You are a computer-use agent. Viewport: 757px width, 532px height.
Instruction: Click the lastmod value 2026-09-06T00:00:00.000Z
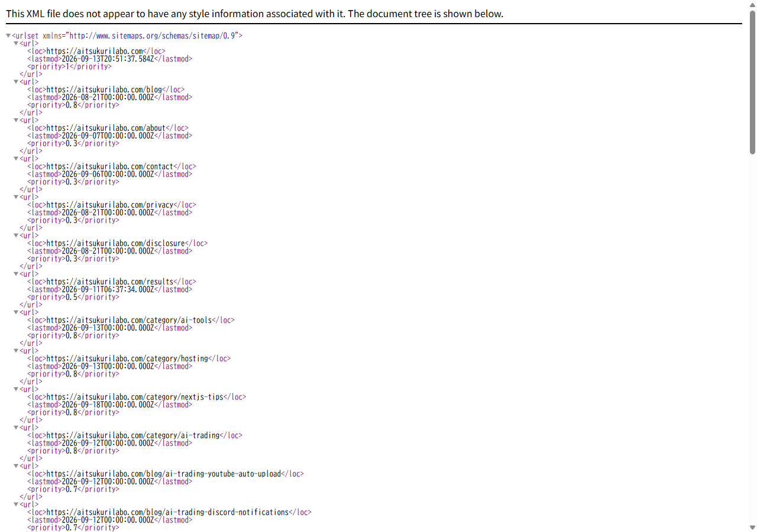pyautogui.click(x=108, y=174)
